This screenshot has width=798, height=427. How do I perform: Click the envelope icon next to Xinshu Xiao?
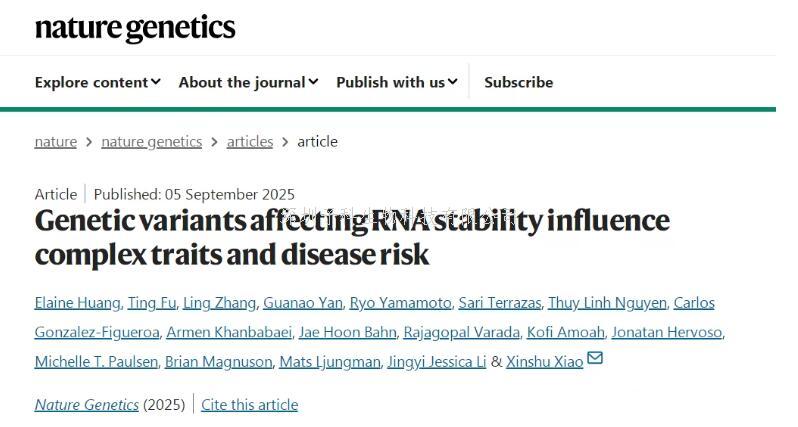[595, 359]
